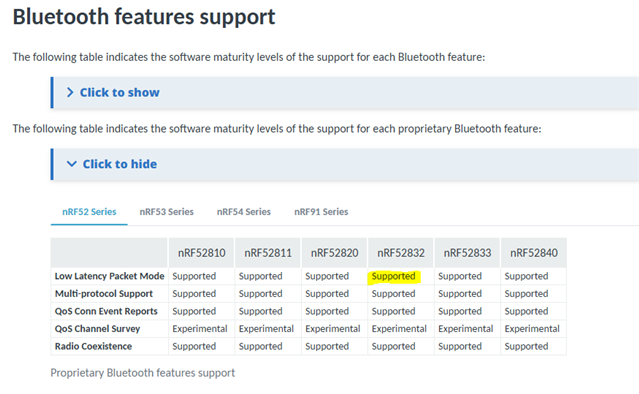Click the Low Latency Packet Mode row label
Viewport: 639px width, 394px height.
110,276
